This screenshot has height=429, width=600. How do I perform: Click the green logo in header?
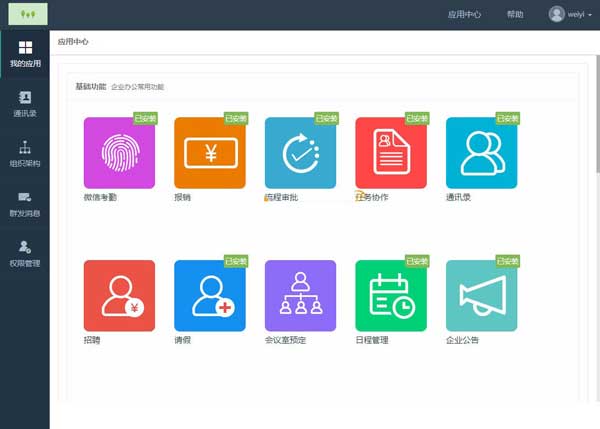coord(28,14)
